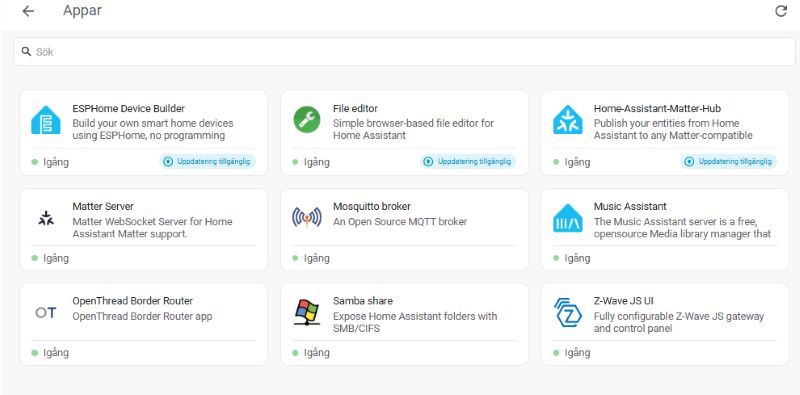Click the Matter Server icon
This screenshot has height=395, width=800.
[x=46, y=218]
